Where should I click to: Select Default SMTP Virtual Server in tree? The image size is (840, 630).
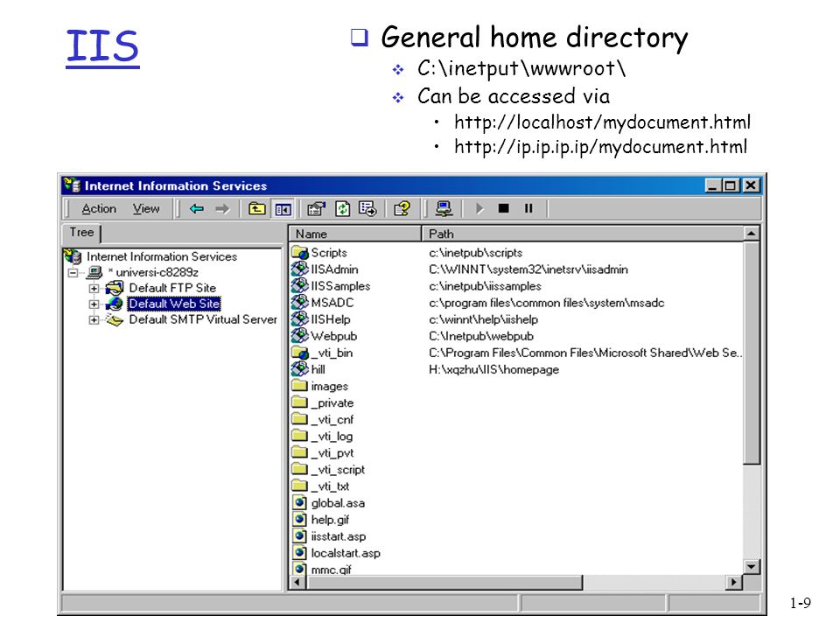tap(203, 319)
